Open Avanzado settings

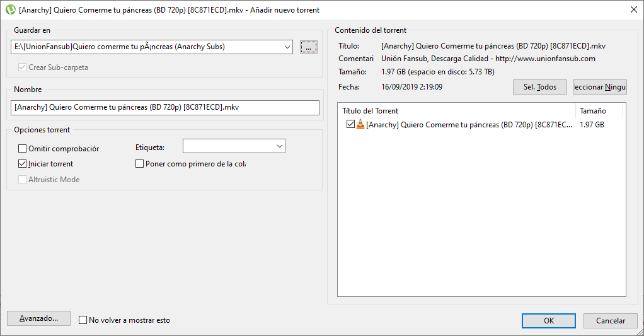tap(38, 318)
